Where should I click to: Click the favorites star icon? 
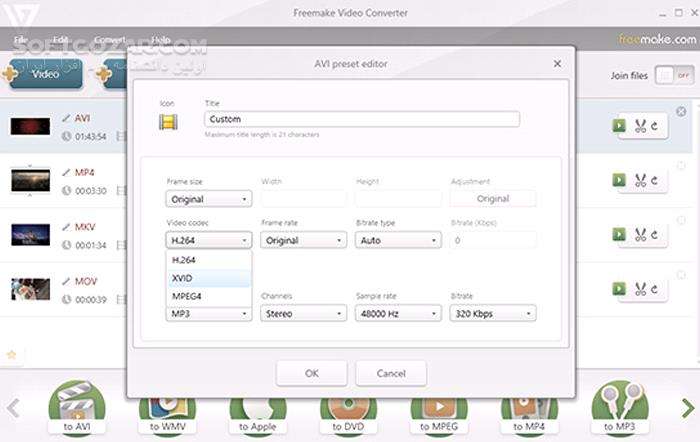[11, 355]
